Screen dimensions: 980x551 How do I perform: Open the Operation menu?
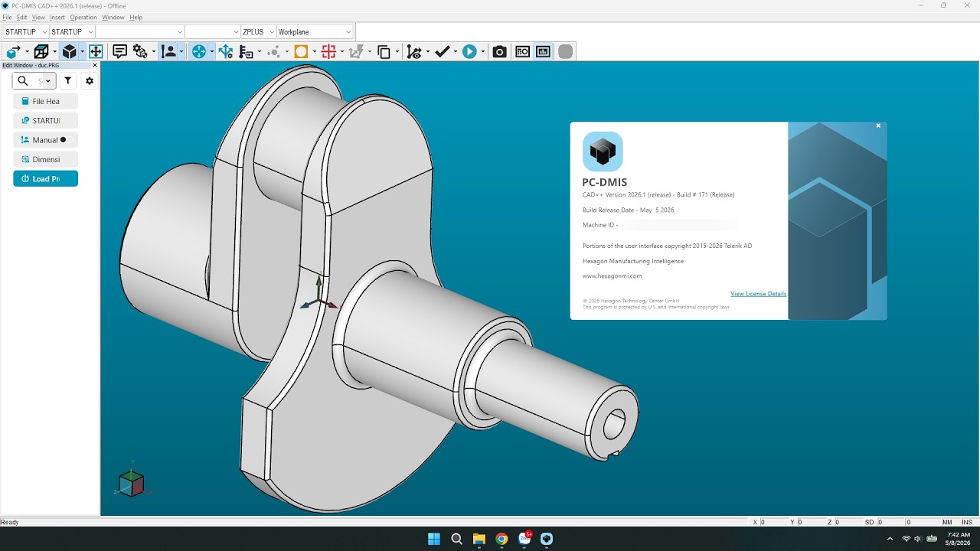83,17
